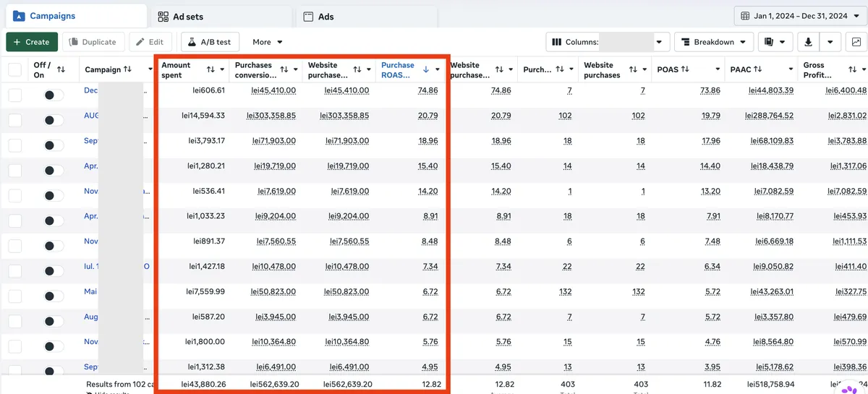This screenshot has width=868, height=394.
Task: Sort the truncated Purch... column
Action: (x=561, y=69)
